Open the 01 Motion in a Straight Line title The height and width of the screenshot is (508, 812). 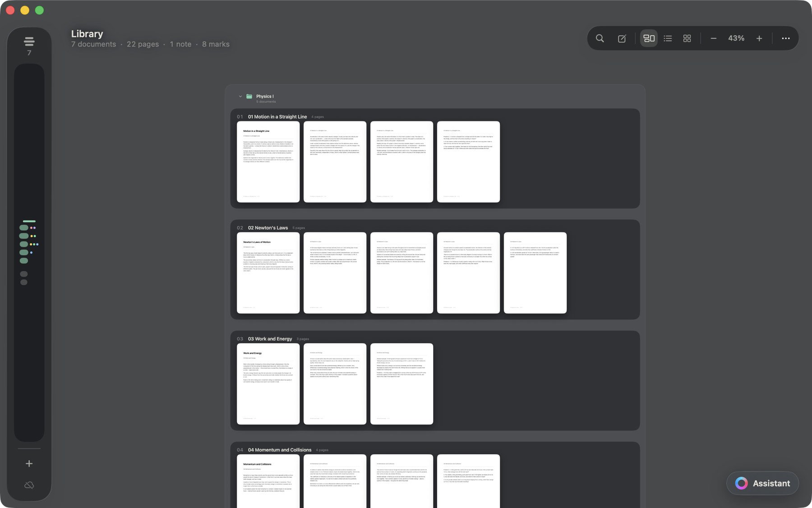pos(277,117)
